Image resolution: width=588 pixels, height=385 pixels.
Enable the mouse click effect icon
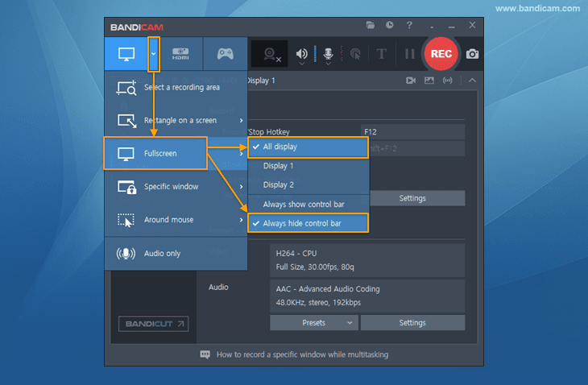tap(354, 55)
